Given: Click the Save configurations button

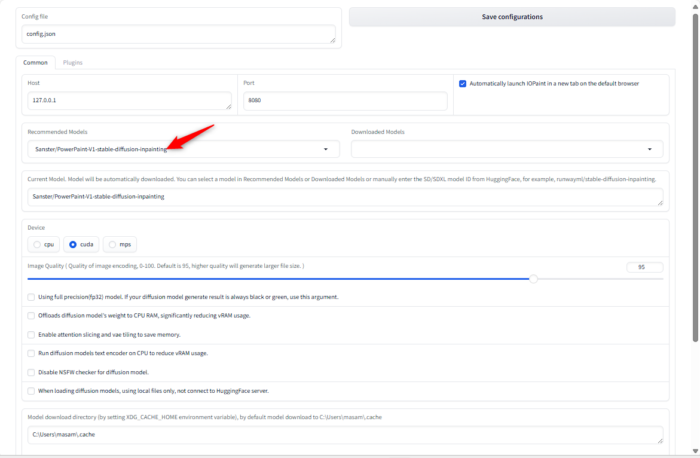Looking at the screenshot, I should [512, 17].
